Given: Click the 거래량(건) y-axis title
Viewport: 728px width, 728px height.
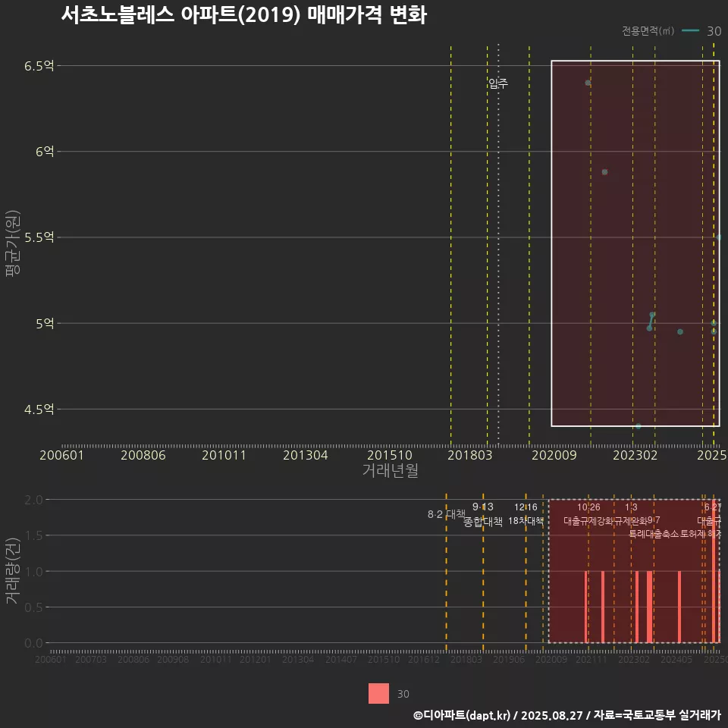Looking at the screenshot, I should 12,571.
